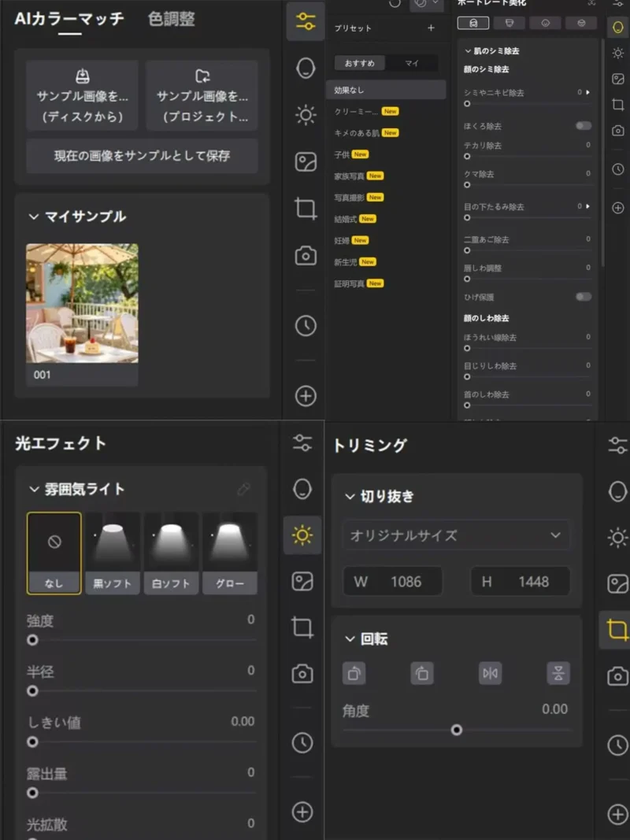The image size is (630, 840).
Task: Click the highlighted sun icon in the 光エフェクト sidebar
Action: [x=302, y=535]
